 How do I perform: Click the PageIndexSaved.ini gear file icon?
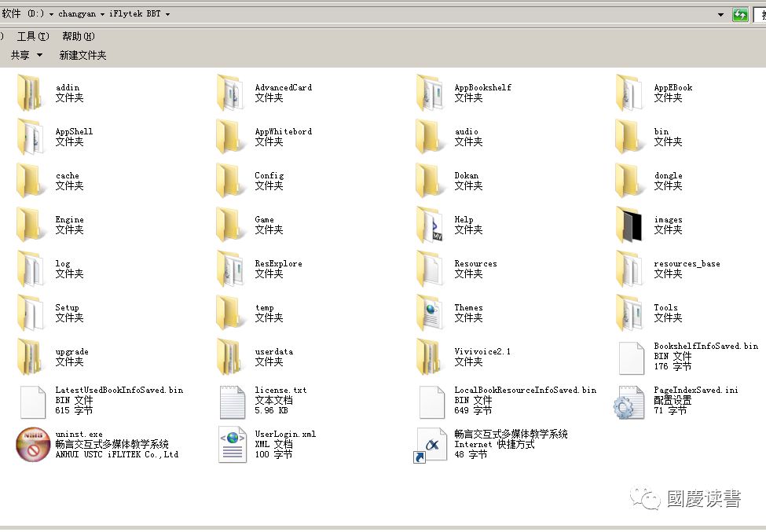pos(629,402)
